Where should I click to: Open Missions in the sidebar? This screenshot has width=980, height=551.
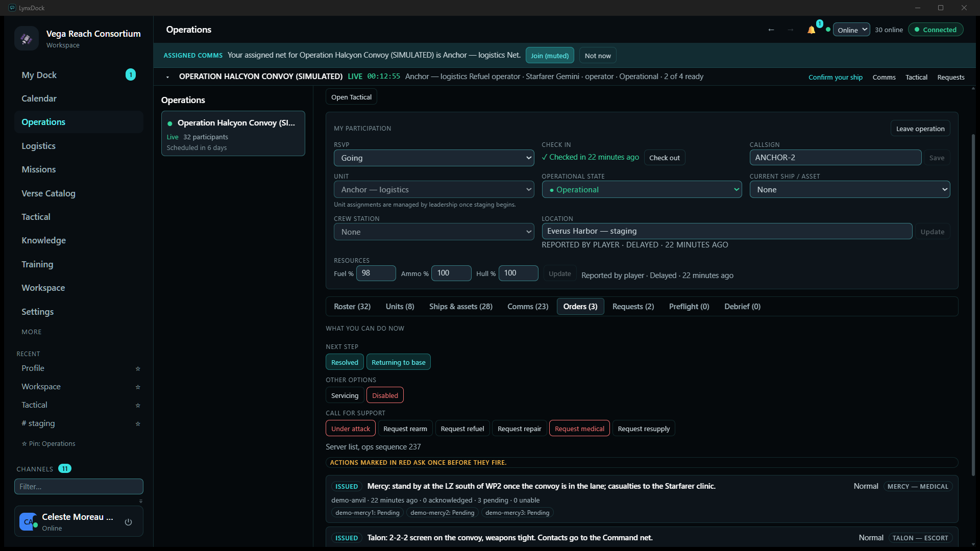coord(79,169)
